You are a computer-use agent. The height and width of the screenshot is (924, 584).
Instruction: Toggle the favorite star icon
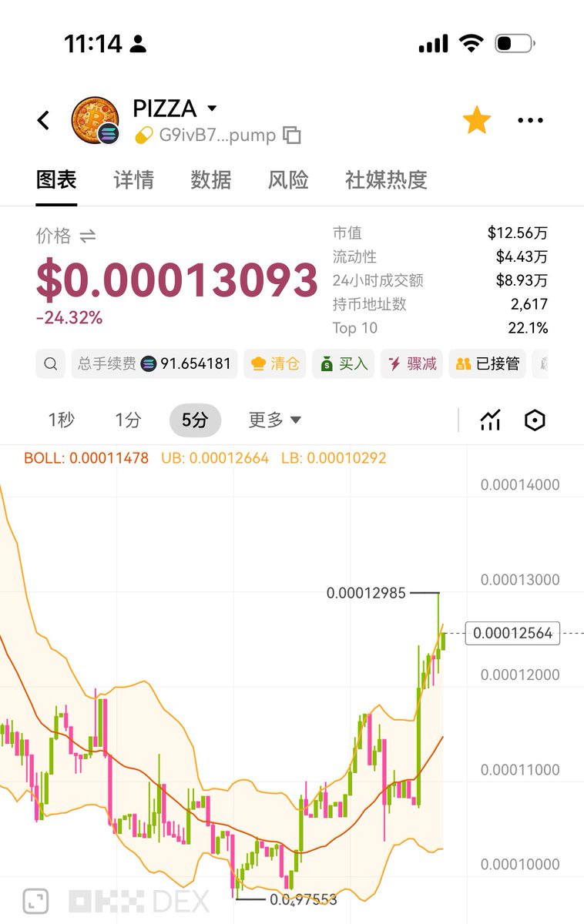pyautogui.click(x=477, y=120)
